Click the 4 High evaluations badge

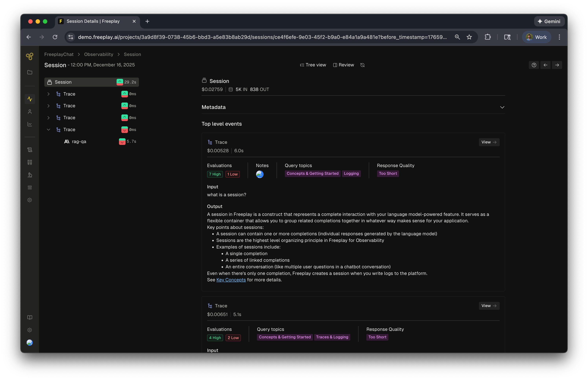tap(215, 338)
